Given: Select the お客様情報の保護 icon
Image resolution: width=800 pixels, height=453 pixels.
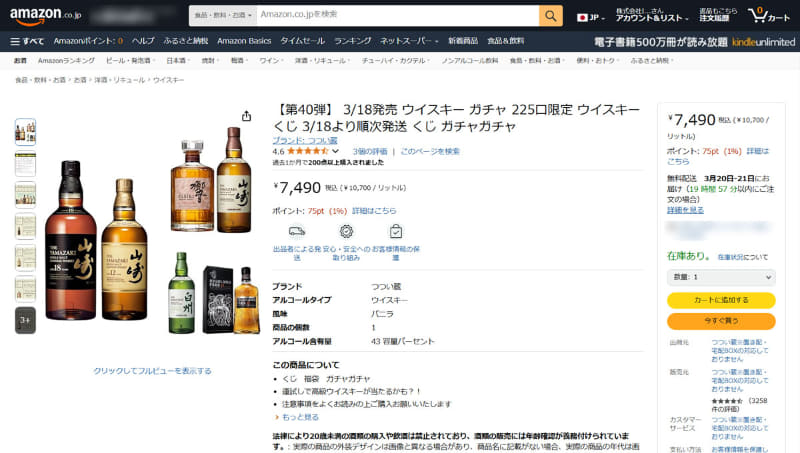Looking at the screenshot, I should (x=395, y=232).
